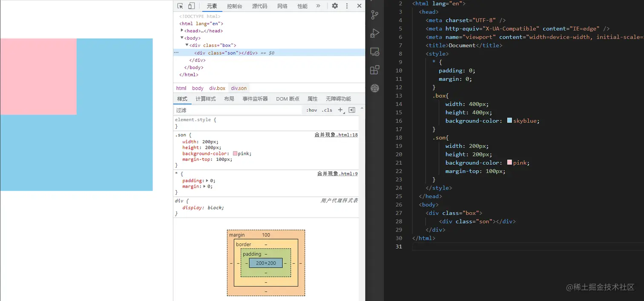The image size is (644, 301).
Task: Open the 计算样式 sub-tab
Action: tap(206, 99)
